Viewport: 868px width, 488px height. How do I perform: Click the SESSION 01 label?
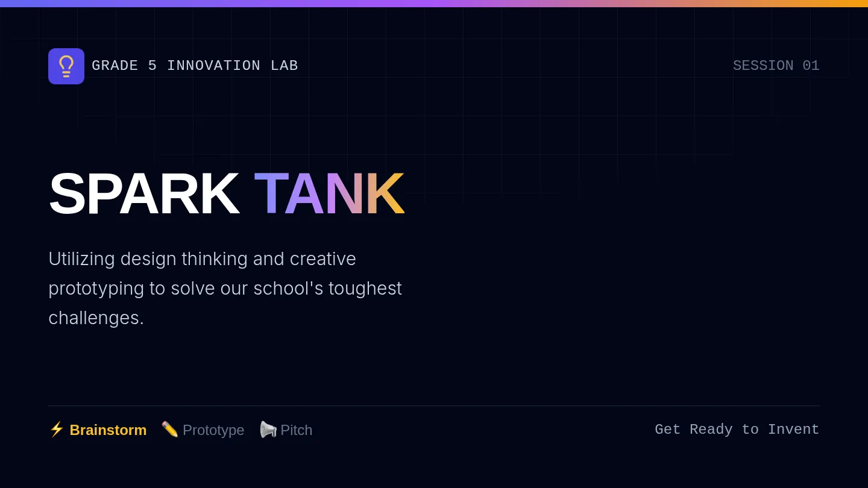[x=776, y=66]
